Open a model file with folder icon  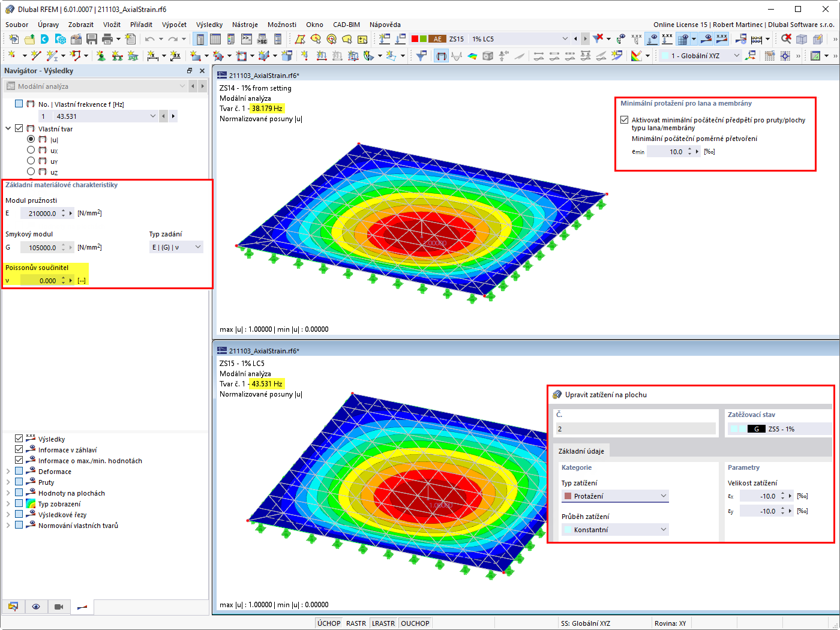click(x=29, y=39)
